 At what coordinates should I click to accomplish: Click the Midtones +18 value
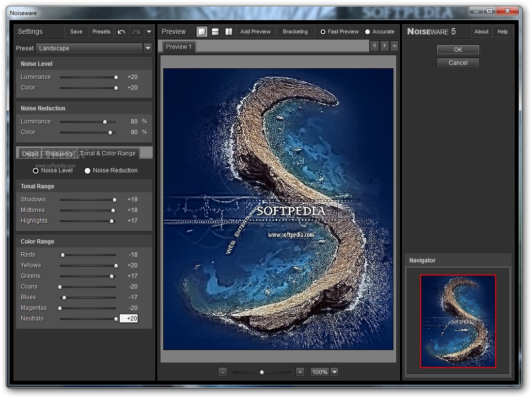[132, 210]
